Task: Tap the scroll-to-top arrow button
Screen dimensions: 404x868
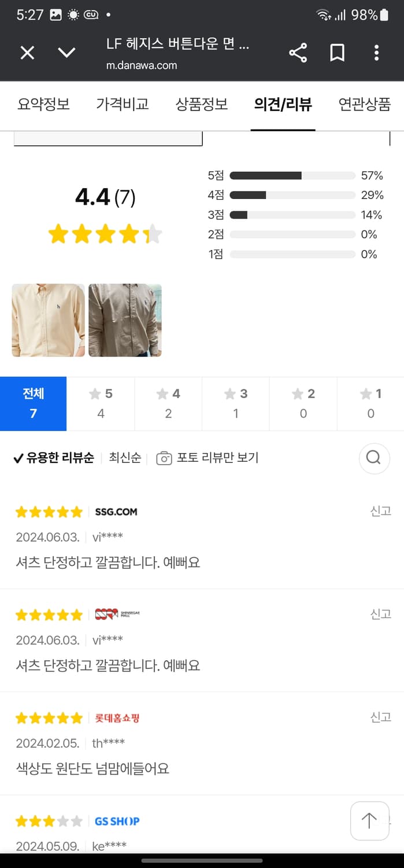Action: [x=369, y=821]
